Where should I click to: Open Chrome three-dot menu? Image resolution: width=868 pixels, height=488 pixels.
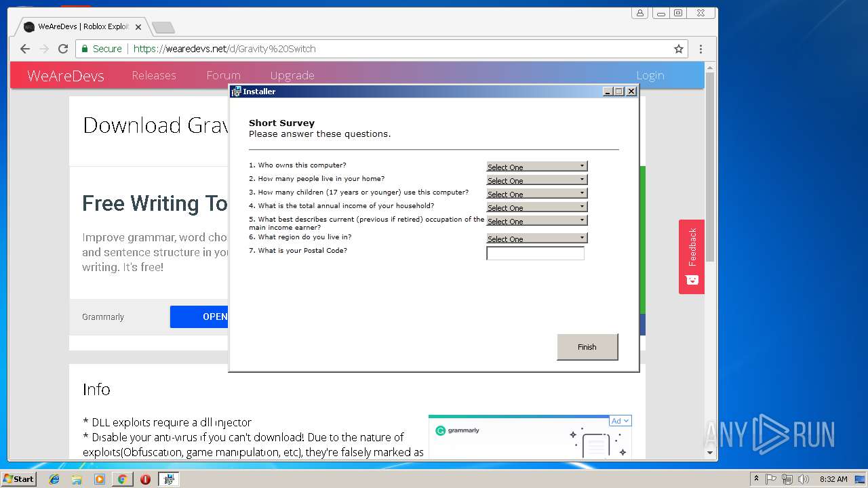[701, 49]
